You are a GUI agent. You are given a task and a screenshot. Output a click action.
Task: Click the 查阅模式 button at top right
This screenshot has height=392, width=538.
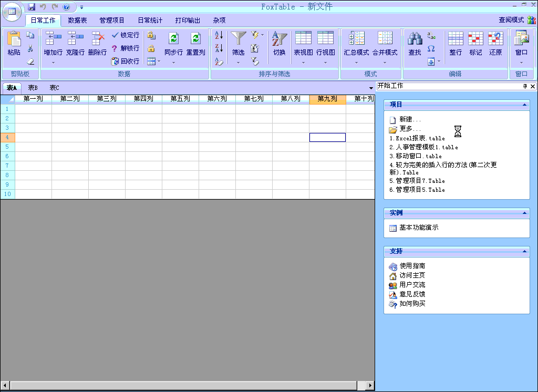click(511, 20)
